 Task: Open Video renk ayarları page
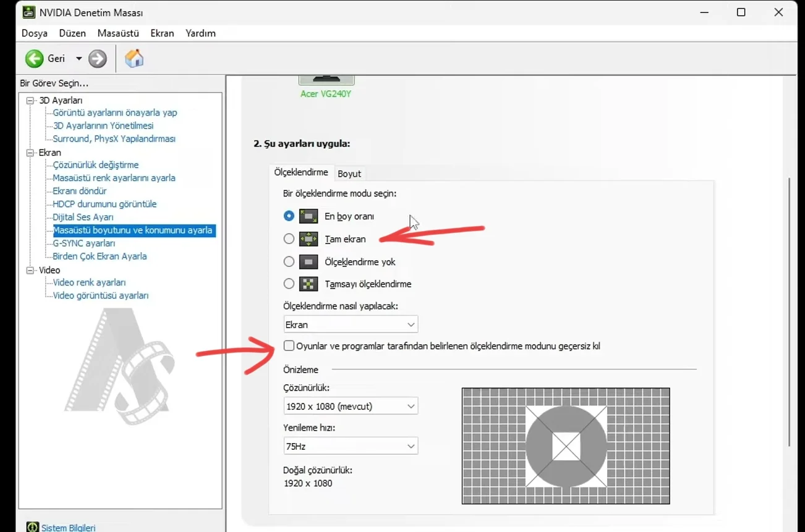coord(89,282)
